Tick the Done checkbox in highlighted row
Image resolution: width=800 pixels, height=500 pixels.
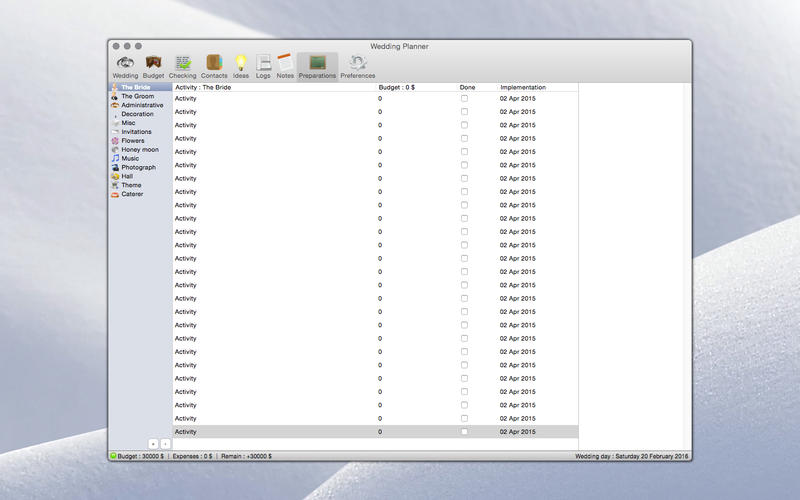[x=464, y=432]
